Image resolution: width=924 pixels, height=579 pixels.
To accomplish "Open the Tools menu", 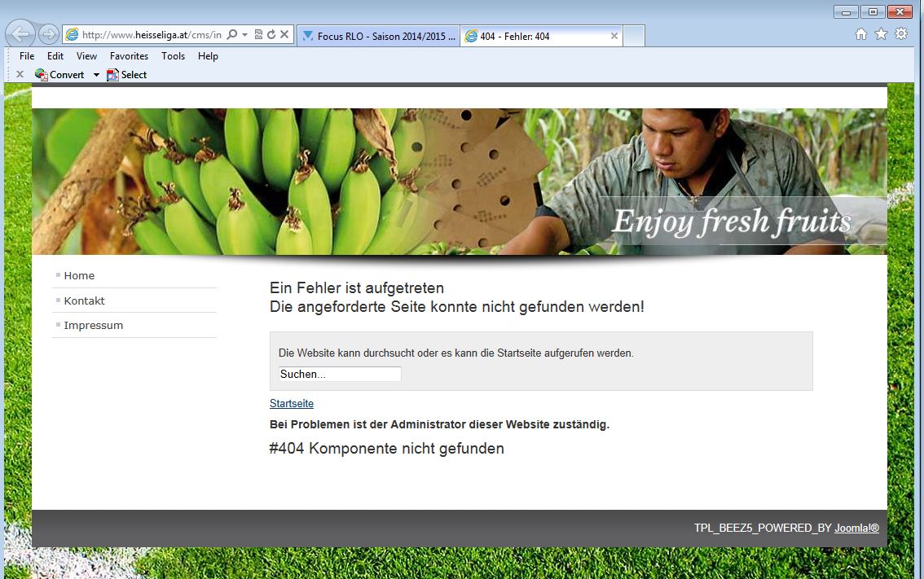I will point(174,56).
